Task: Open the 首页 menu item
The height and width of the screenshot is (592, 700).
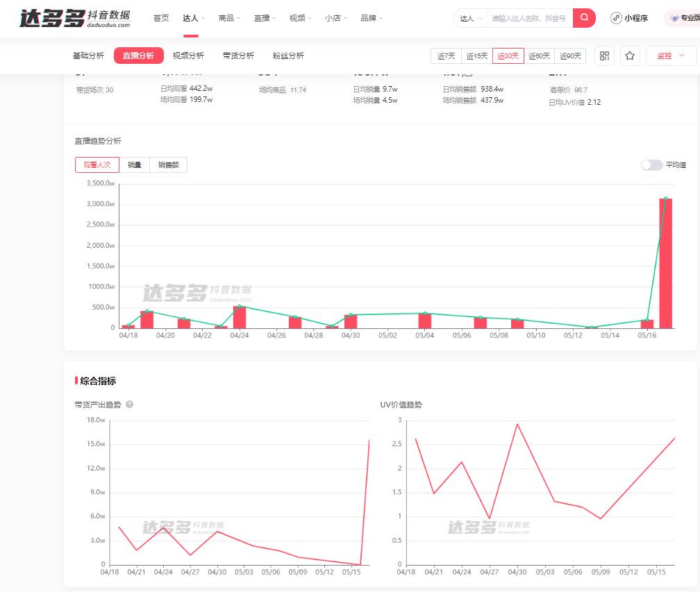Action: click(x=160, y=18)
